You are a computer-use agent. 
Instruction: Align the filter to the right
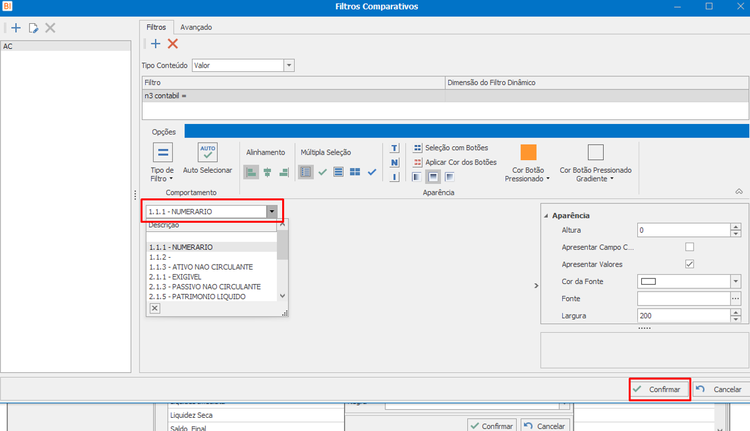point(284,172)
